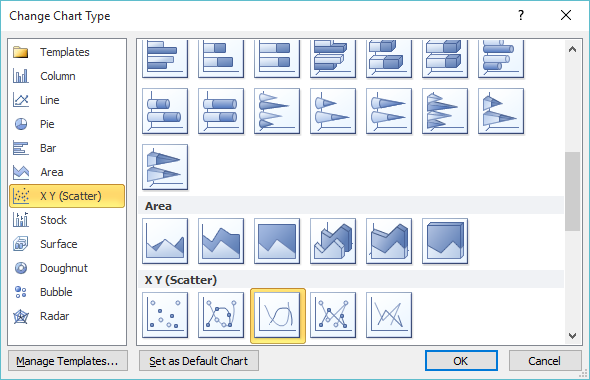The height and width of the screenshot is (380, 590).
Task: Open Help with the question mark
Action: pos(521,15)
